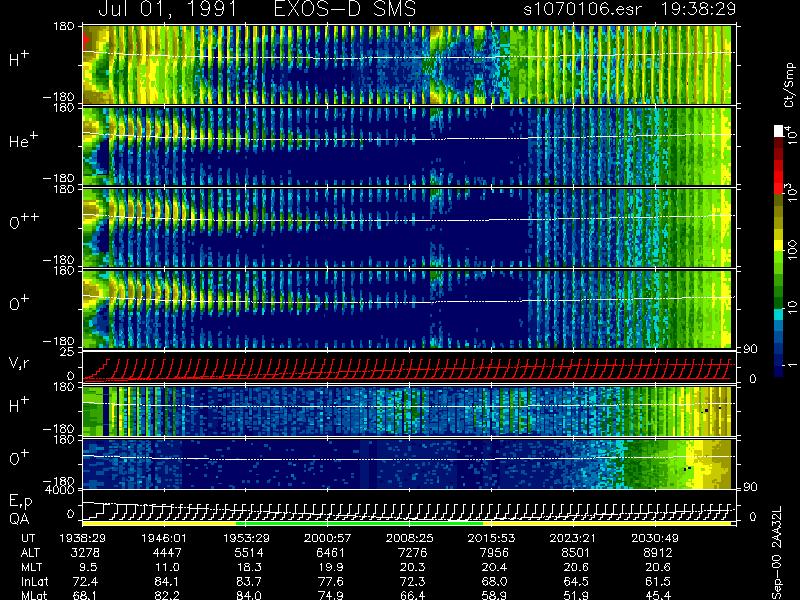800x600 pixels.
Task: Select the 'ALT' row header
Action: [x=30, y=552]
